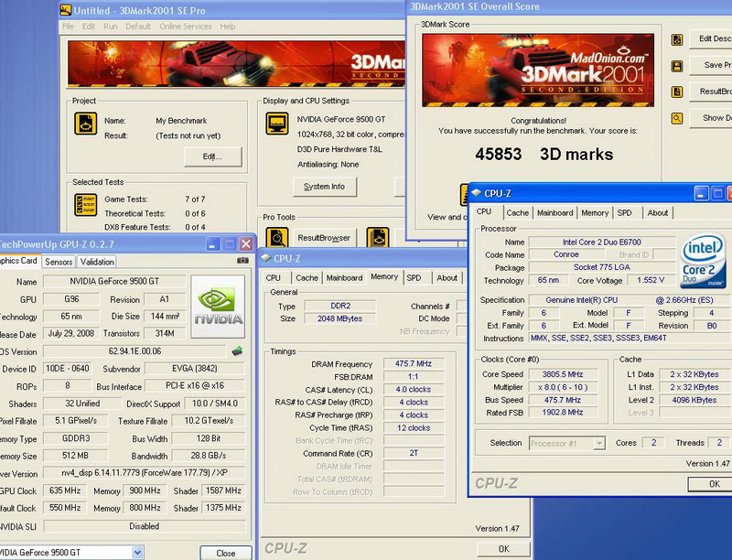This screenshot has width=732, height=560.
Task: Open the Run menu in 3DMark
Action: [x=111, y=27]
